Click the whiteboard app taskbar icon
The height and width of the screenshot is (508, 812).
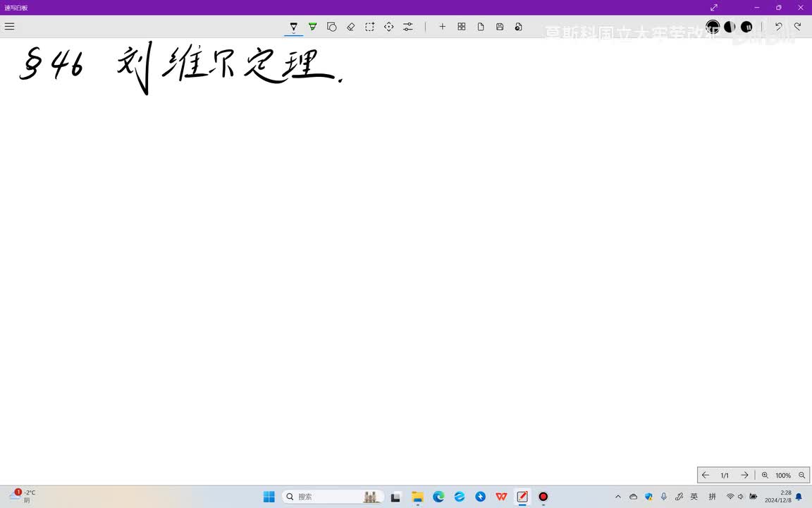tap(522, 497)
